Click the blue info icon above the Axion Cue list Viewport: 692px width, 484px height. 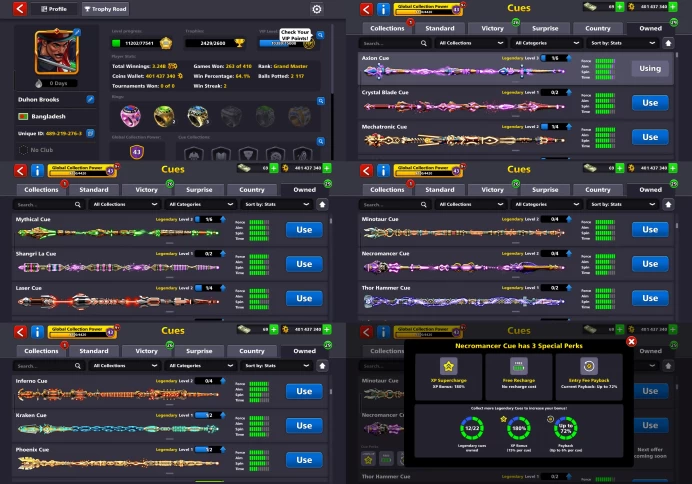[383, 9]
